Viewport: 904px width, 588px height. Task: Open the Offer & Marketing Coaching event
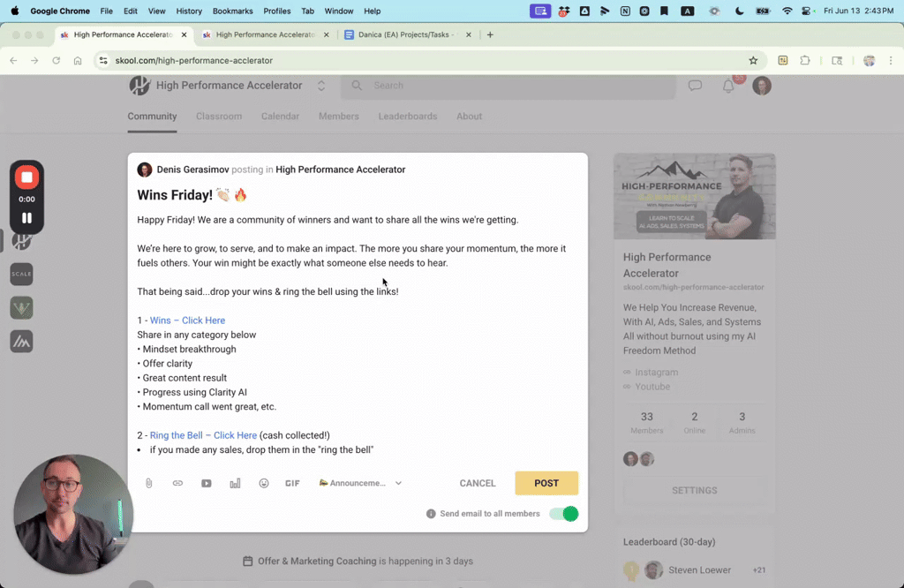(358, 561)
